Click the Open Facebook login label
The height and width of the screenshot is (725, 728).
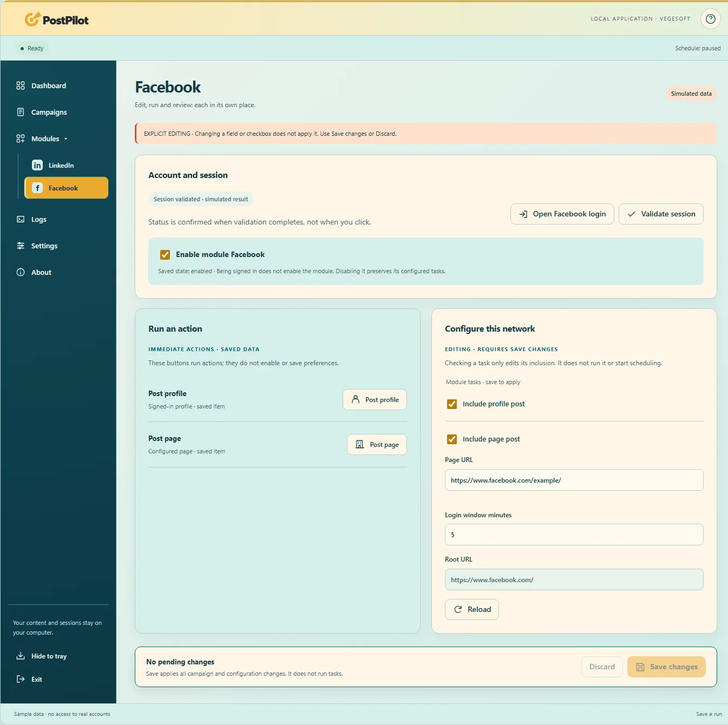click(569, 214)
